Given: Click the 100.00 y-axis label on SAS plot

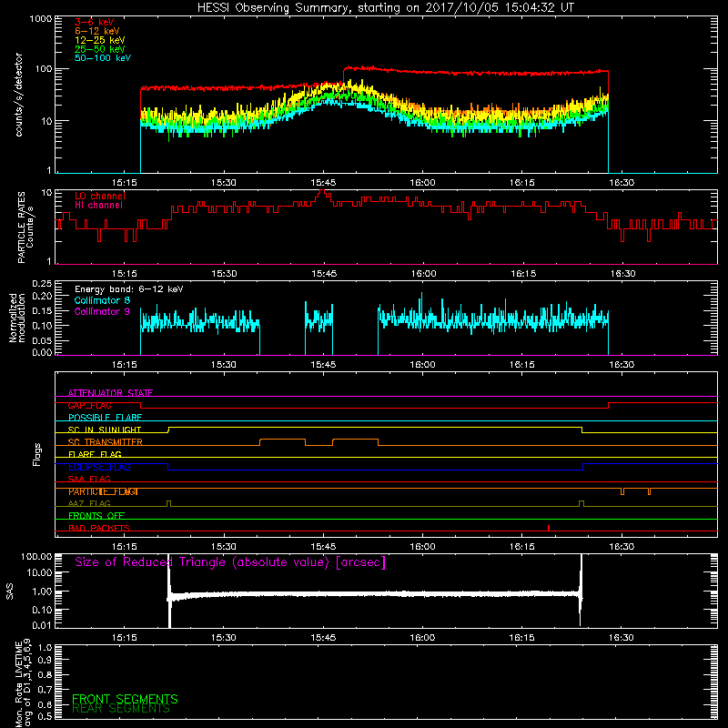Looking at the screenshot, I should 36,556.
